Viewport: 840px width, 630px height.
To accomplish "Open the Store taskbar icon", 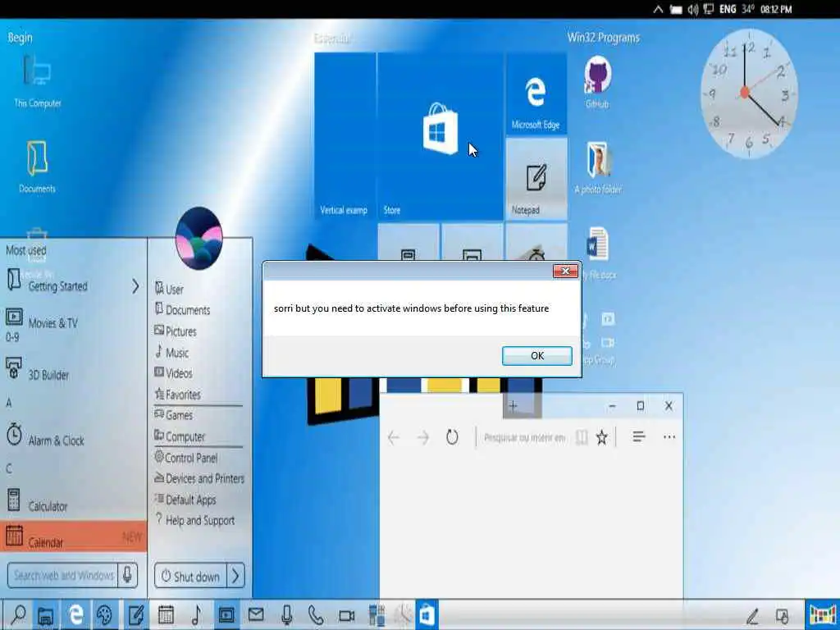I will click(427, 614).
